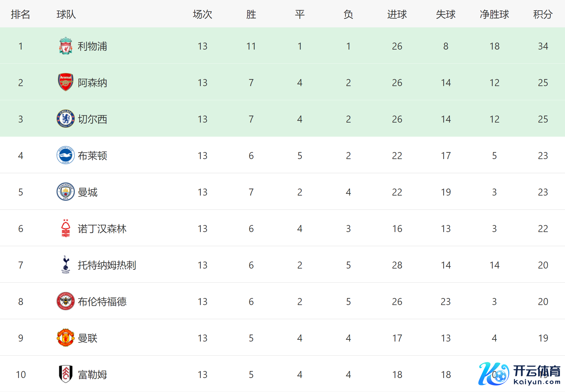This screenshot has width=565, height=392.
Task: Click the 积分 column header
Action: point(543,14)
